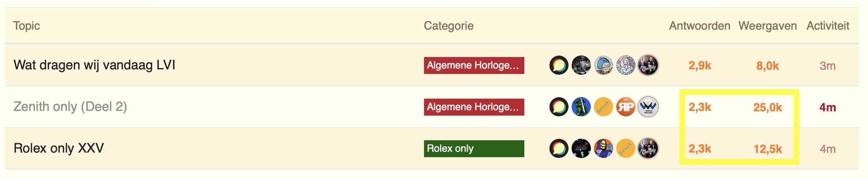This screenshot has width=868, height=178.
Task: Click Skeletor avatar in Rolex row
Action: [603, 148]
